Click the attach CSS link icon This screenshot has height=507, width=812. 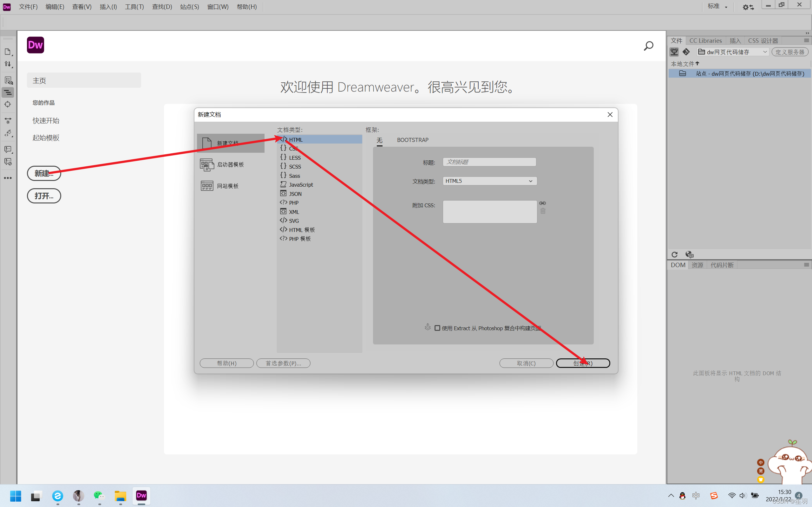click(542, 203)
